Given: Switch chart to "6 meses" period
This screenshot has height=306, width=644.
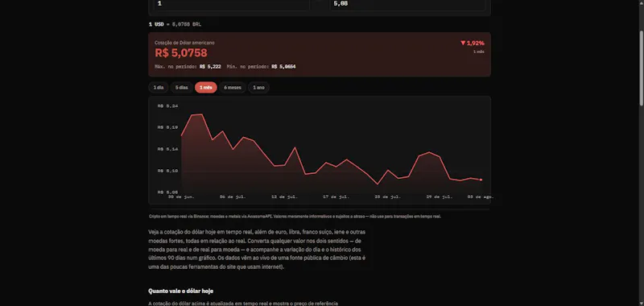Looking at the screenshot, I should 233,88.
